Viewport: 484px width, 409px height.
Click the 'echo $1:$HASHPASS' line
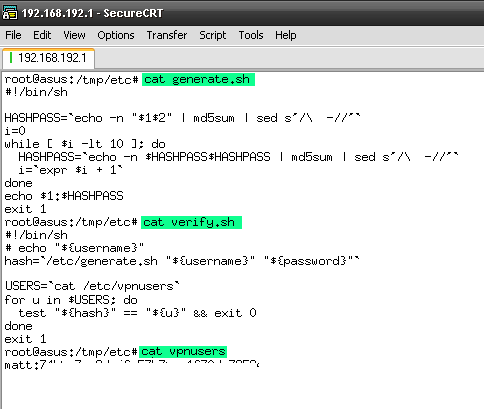click(x=64, y=196)
